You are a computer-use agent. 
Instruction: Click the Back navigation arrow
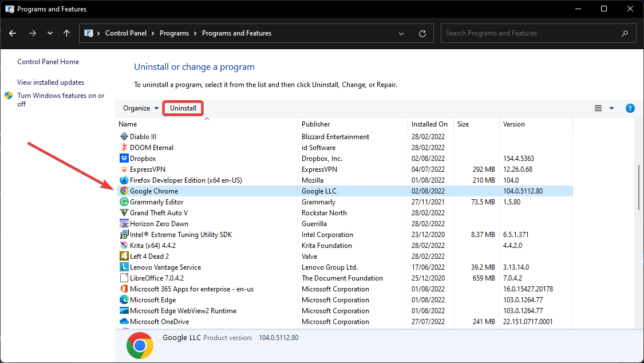tap(13, 33)
